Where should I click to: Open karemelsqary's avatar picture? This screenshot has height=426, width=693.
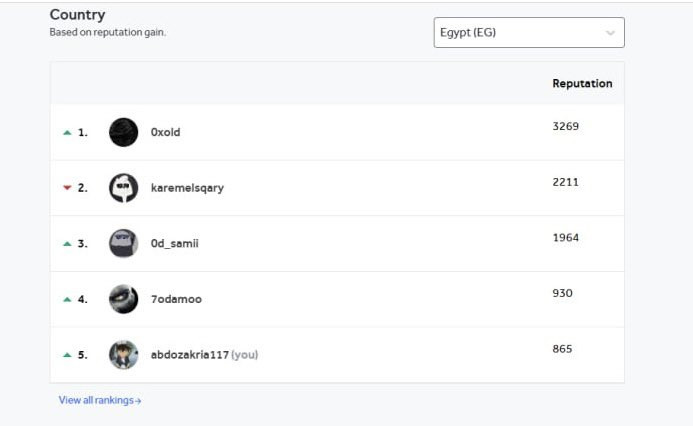pos(124,188)
